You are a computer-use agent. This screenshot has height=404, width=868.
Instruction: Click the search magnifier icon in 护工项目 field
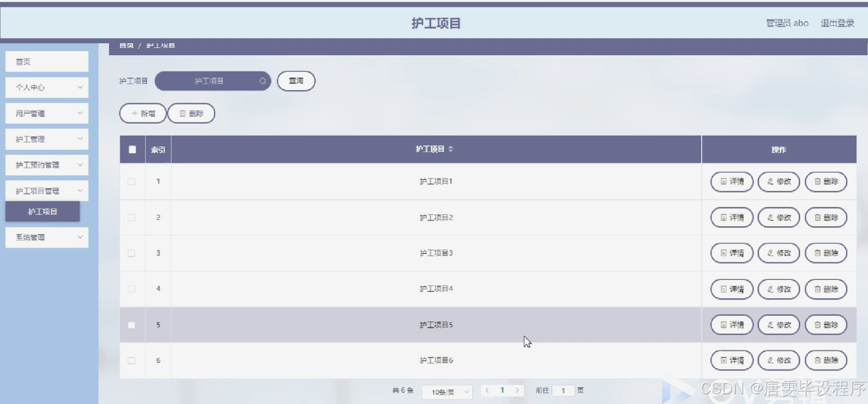[x=263, y=81]
